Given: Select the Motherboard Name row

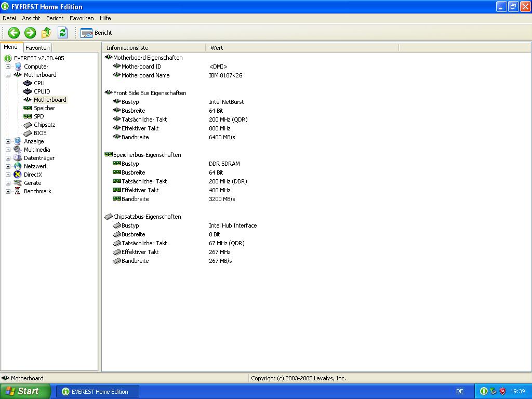Looking at the screenshot, I should click(145, 75).
